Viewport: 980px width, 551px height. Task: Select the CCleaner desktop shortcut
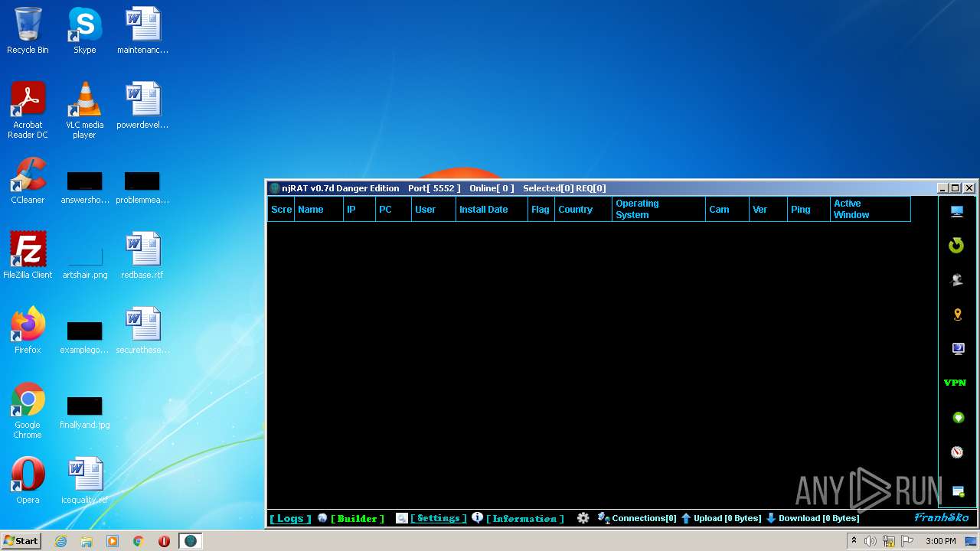[28, 181]
